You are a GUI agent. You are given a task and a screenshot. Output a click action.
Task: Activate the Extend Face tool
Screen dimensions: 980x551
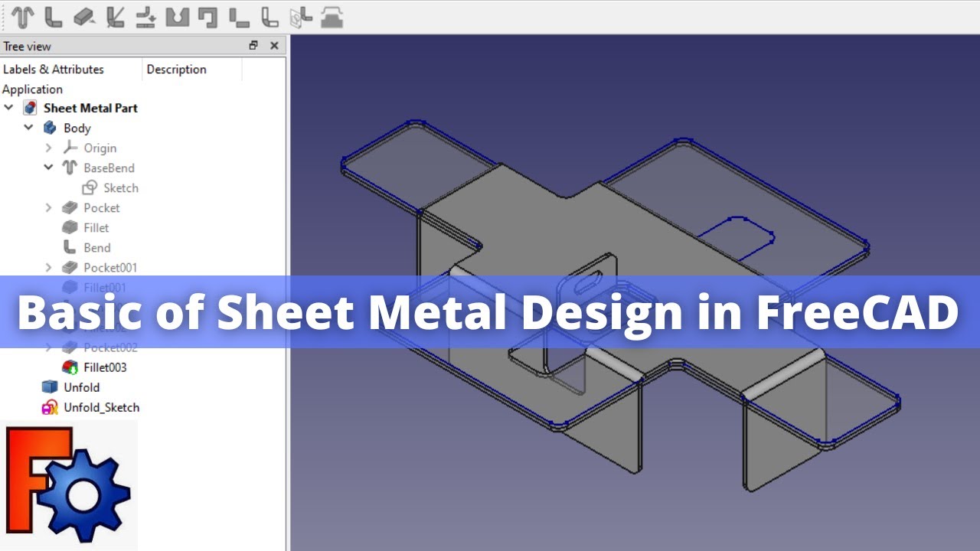tap(84, 16)
